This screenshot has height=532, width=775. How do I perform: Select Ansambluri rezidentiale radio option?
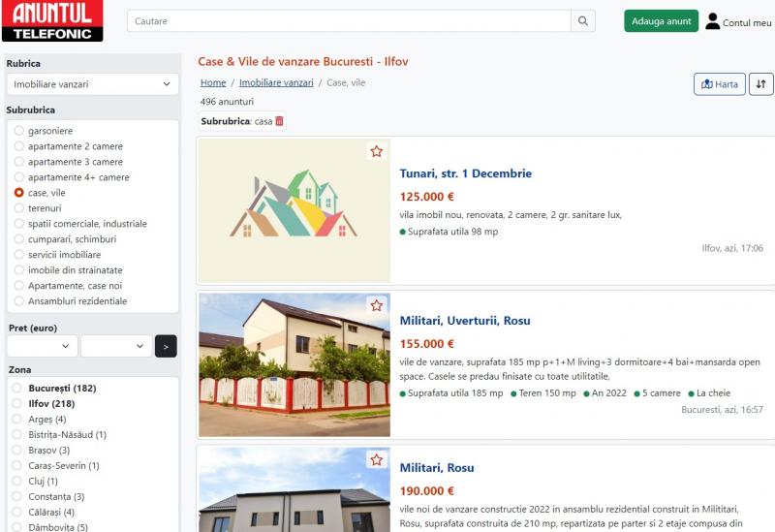(18, 301)
